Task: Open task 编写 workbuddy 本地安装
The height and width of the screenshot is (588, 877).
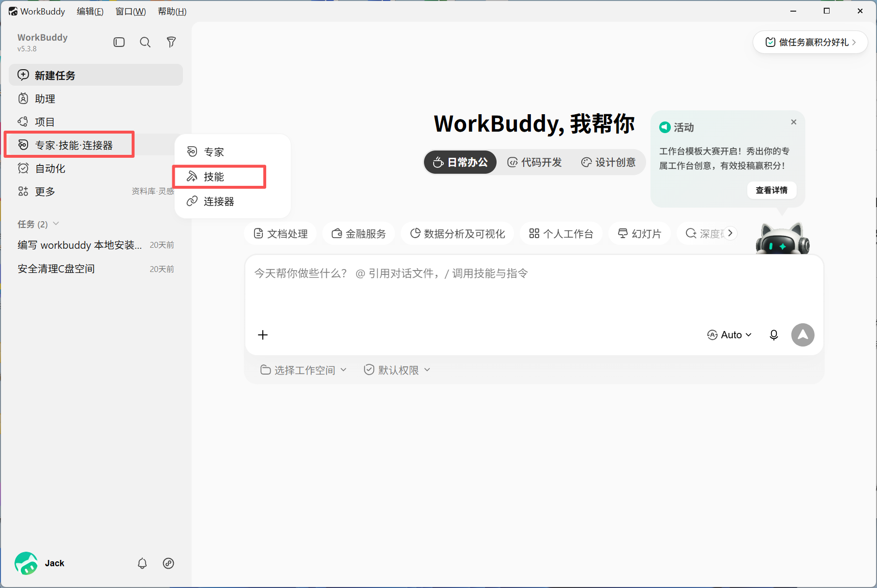Action: tap(96, 245)
